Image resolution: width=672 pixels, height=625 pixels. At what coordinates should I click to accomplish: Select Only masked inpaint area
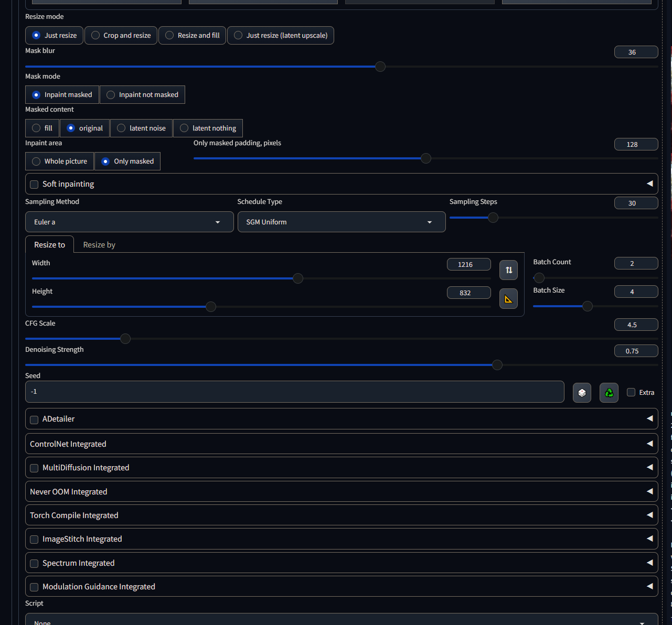pyautogui.click(x=127, y=161)
